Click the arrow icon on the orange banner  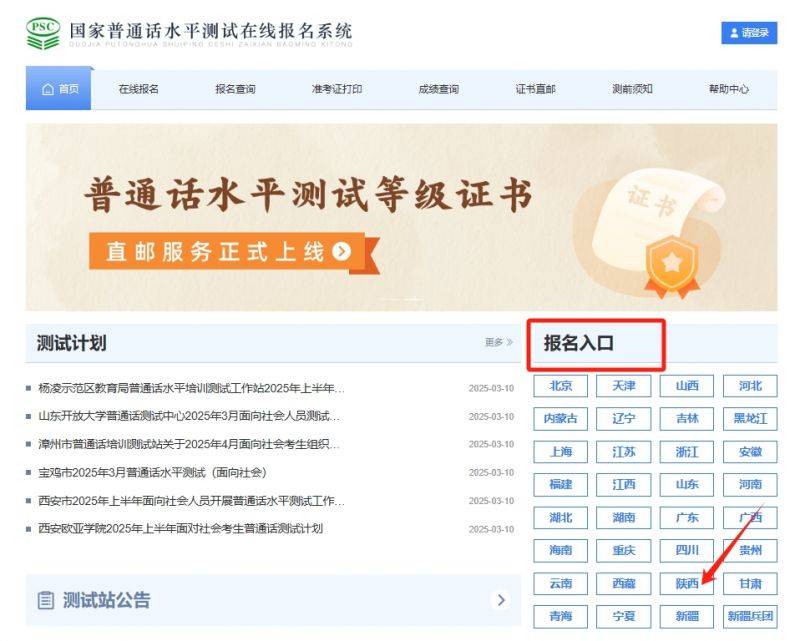(x=341, y=251)
